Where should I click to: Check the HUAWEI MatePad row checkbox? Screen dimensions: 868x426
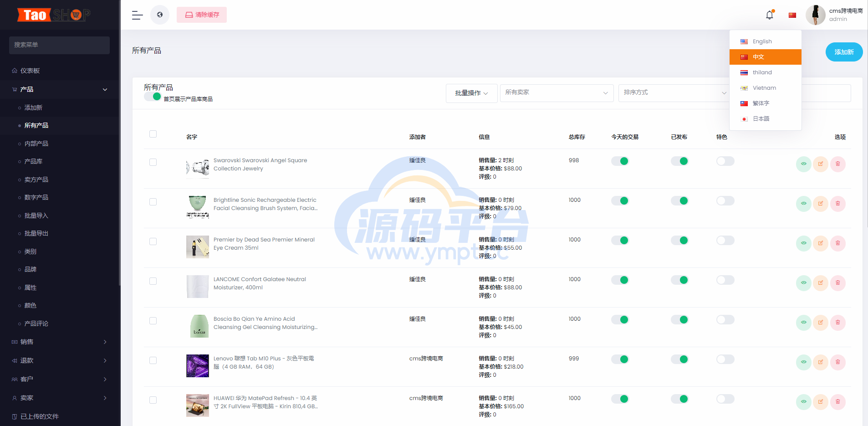(x=153, y=400)
